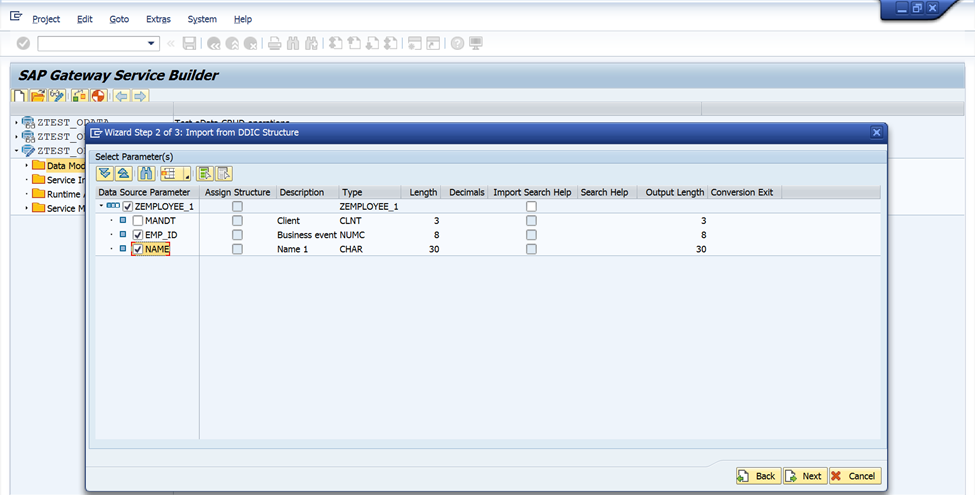Image resolution: width=975 pixels, height=495 pixels.
Task: Close the wizard dialog with X
Action: tap(876, 132)
